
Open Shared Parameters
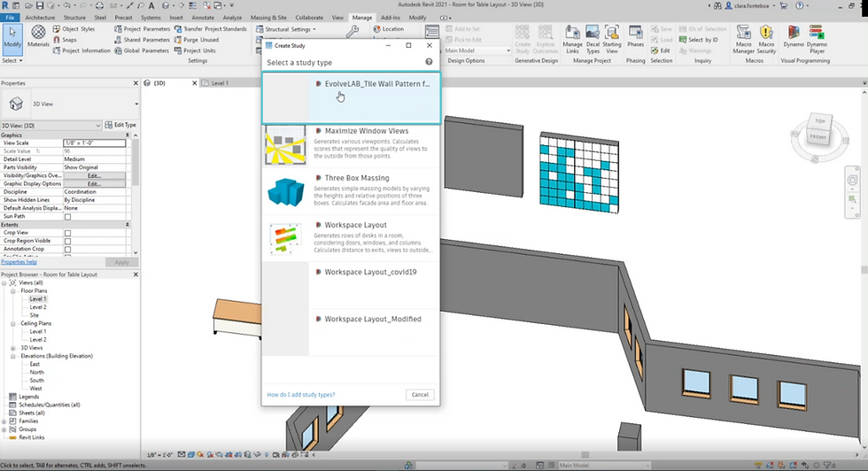coord(142,40)
